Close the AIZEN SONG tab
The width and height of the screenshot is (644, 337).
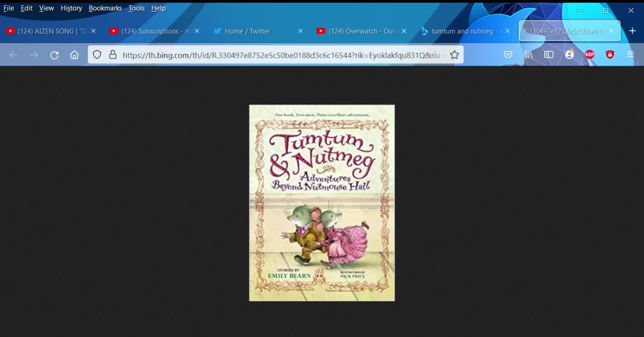(93, 31)
